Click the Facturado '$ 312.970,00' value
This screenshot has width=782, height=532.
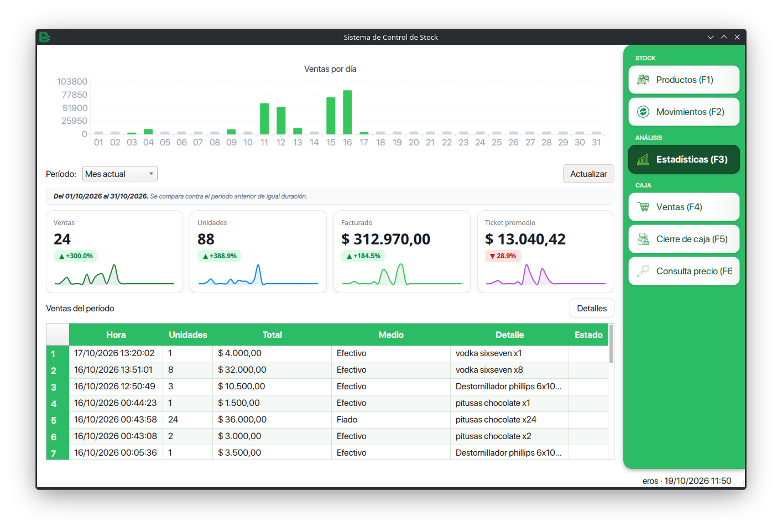coord(385,239)
